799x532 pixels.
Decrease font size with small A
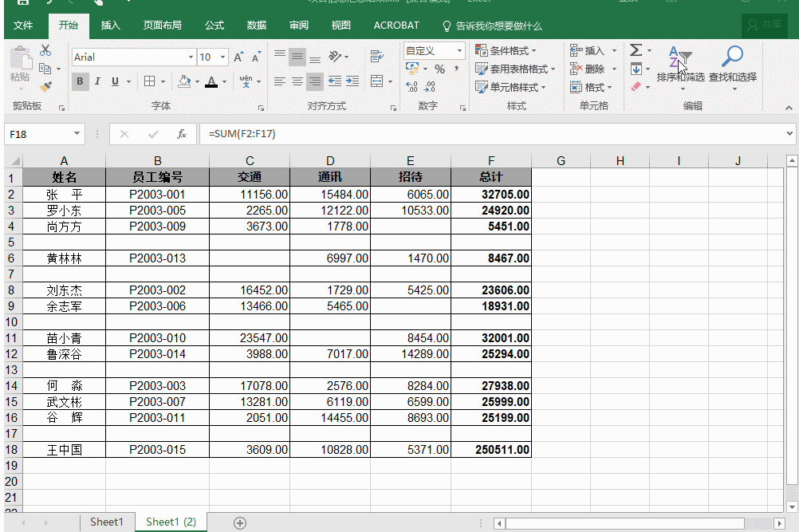(256, 57)
